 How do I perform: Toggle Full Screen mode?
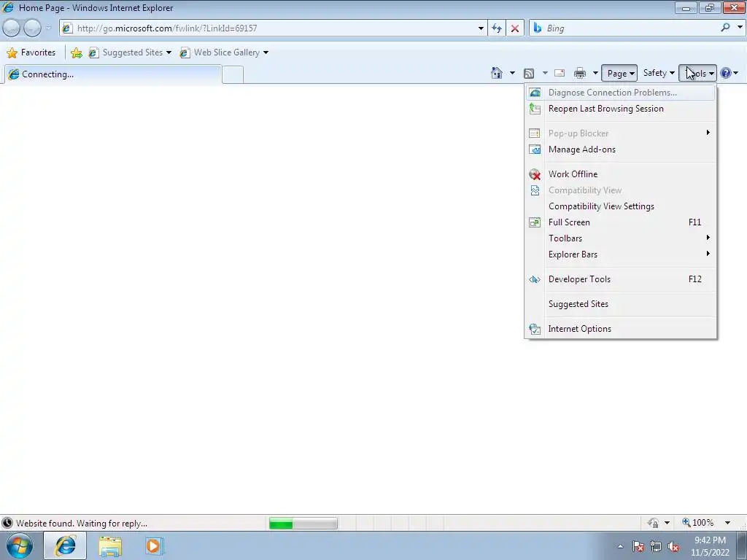[x=620, y=222]
